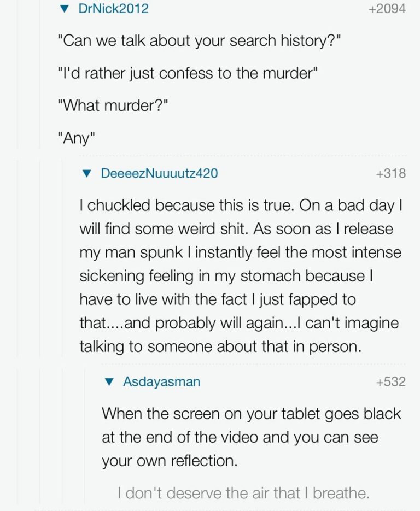
Task: Visit Asdayasman's profile page
Action: coord(161,381)
